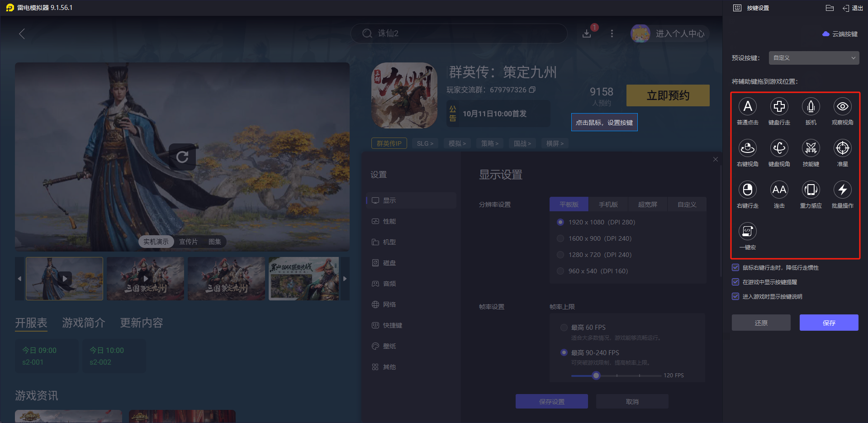868x423 pixels.
Task: Select the 1280 x 720 resolution option
Action: tap(560, 255)
